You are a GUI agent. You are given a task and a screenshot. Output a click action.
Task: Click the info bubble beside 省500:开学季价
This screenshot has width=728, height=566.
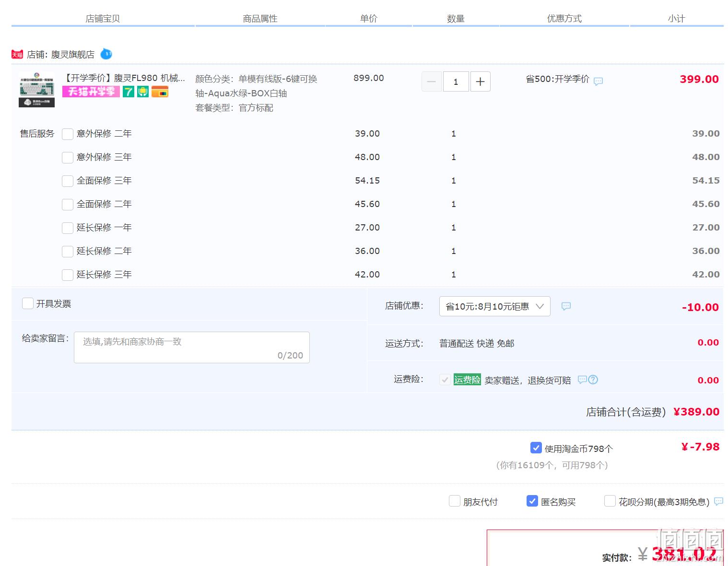click(x=598, y=81)
